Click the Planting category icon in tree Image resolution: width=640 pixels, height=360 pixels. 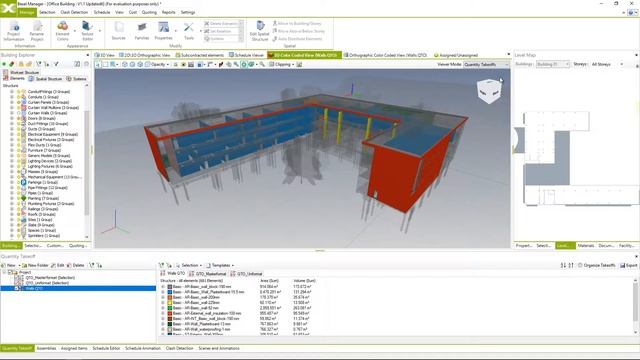[24, 198]
